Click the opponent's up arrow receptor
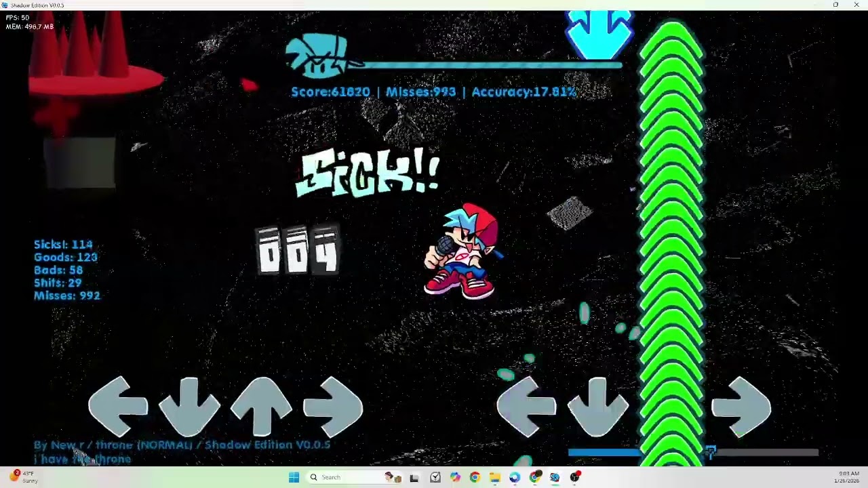Screen dimensions: 868x488 pyautogui.click(x=261, y=407)
